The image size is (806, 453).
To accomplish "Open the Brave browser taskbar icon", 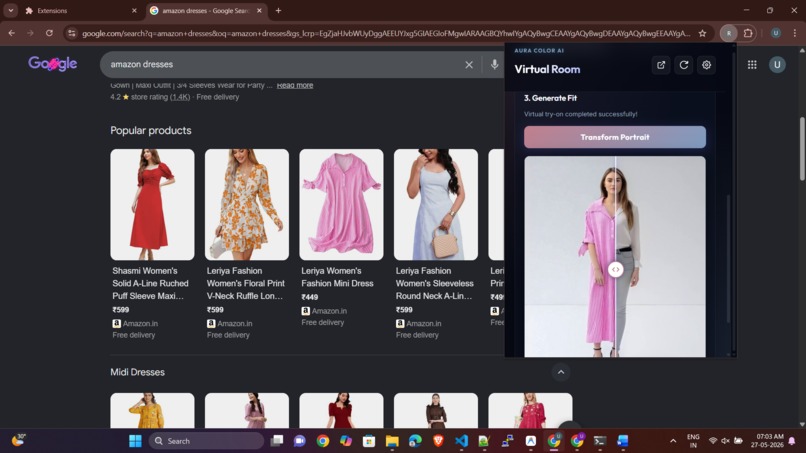I will pos(438,441).
